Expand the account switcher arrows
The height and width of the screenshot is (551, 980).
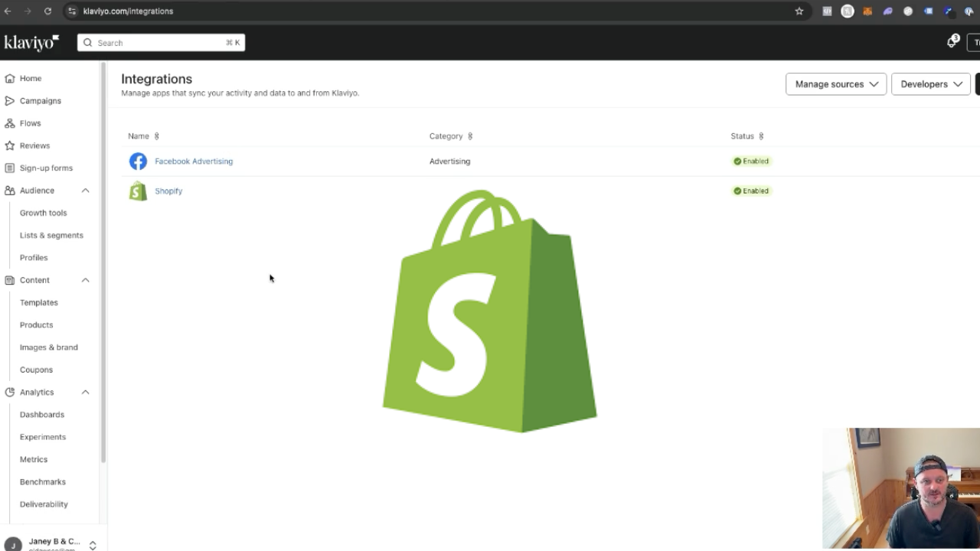[x=93, y=545]
